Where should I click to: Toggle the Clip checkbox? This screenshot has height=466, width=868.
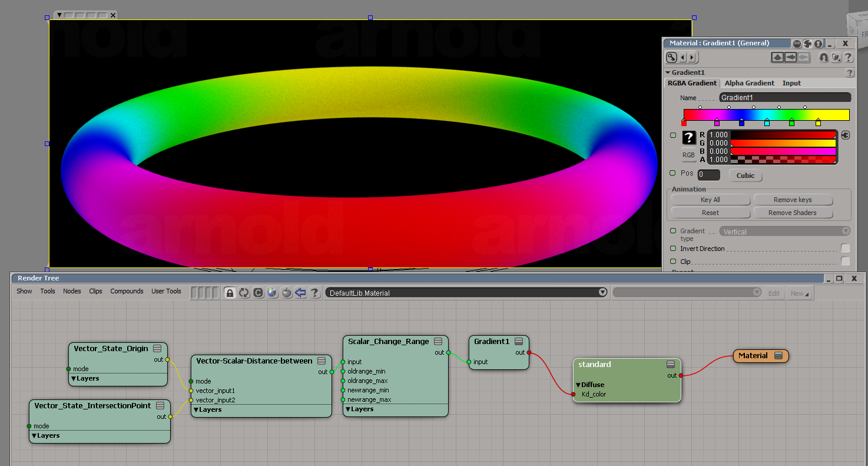coord(845,262)
